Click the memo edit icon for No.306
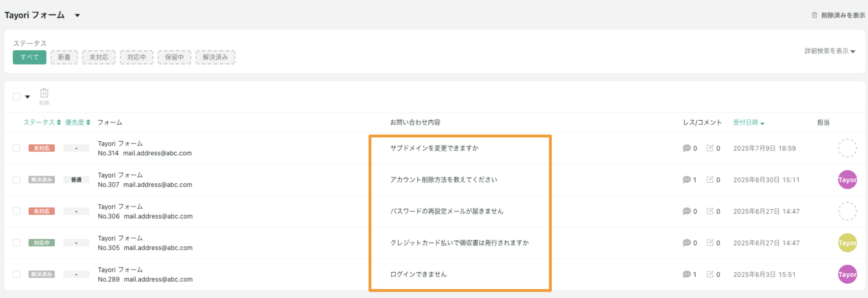Viewport: 868px width, 298px height. 710,211
